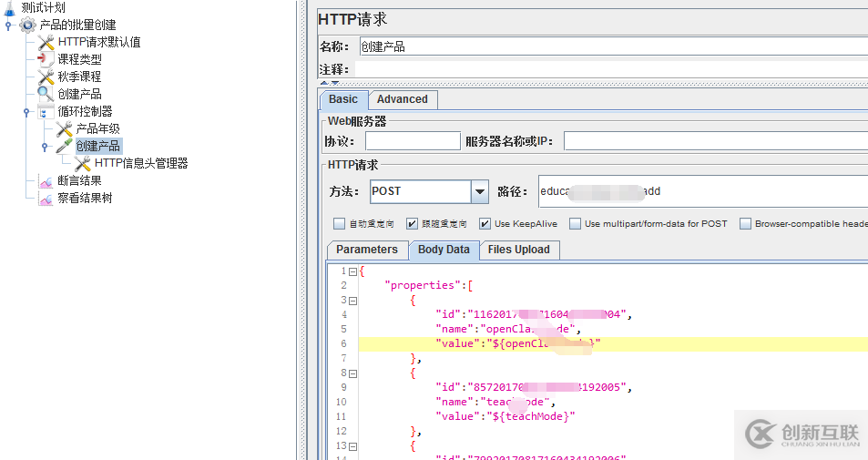Collapse the JSON fold at line 3
868x460 pixels.
coord(352,301)
